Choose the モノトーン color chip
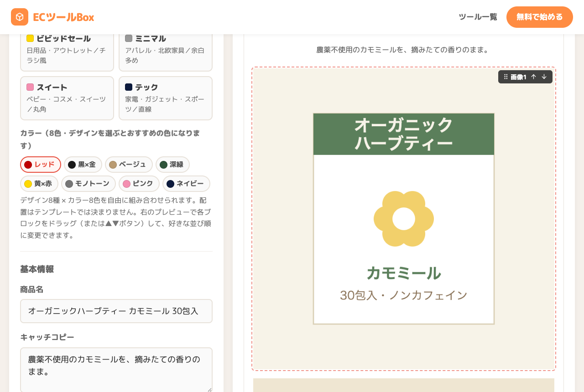 click(x=89, y=184)
